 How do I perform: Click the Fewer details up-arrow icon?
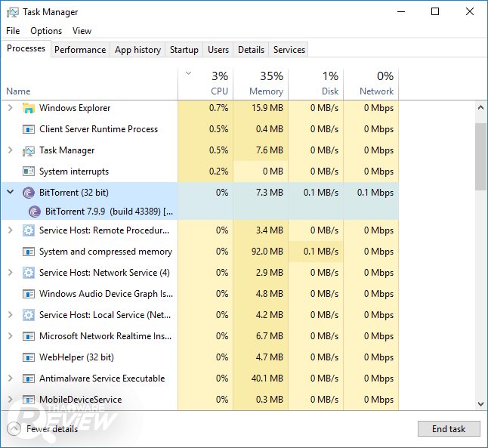point(14,429)
